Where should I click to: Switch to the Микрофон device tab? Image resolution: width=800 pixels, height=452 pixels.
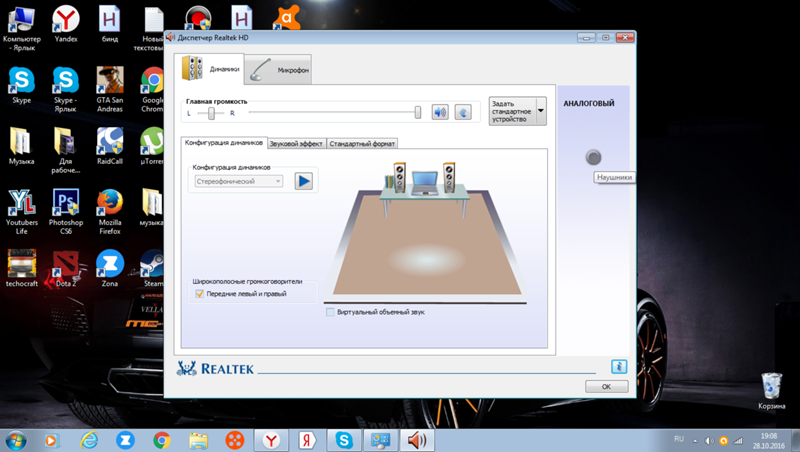point(279,70)
